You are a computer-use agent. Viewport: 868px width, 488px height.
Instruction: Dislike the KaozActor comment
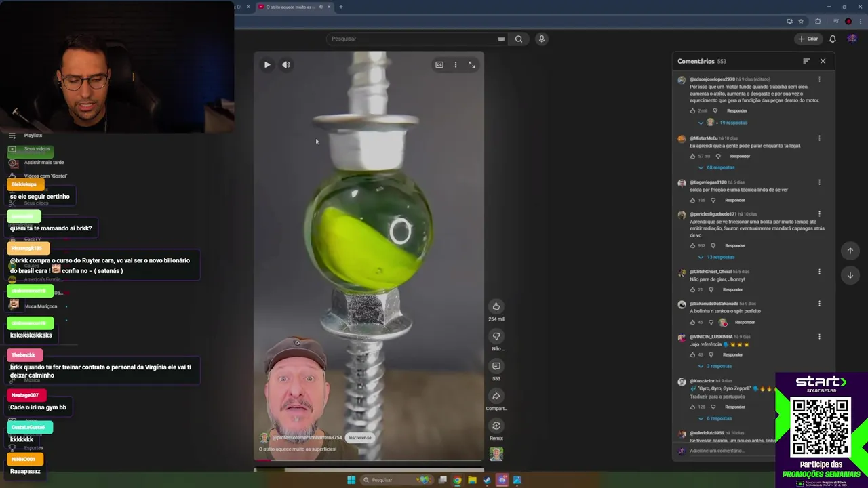coord(713,407)
